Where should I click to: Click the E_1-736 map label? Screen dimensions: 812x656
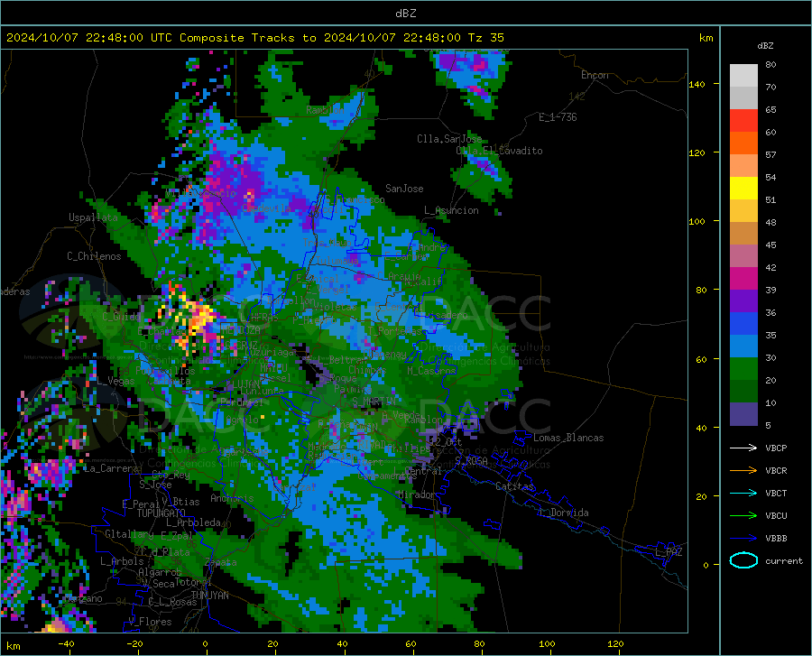pos(558,117)
